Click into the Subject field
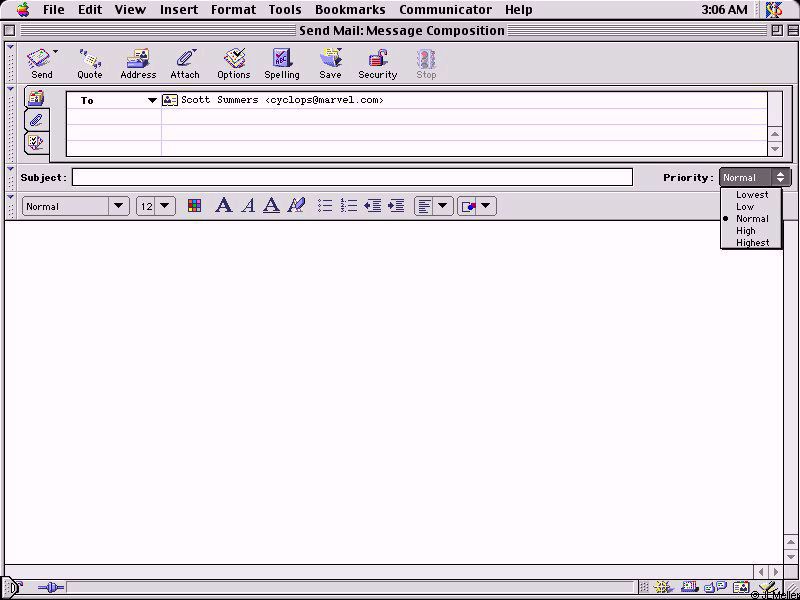The height and width of the screenshot is (600, 800). click(352, 177)
